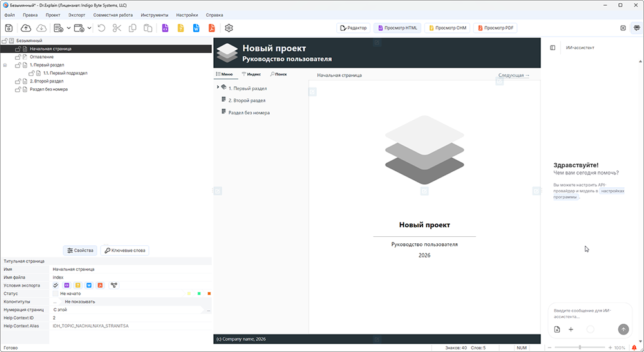644x352 pixels.
Task: Toggle lock icon on 2. Второй раздел row
Action: pos(18,81)
